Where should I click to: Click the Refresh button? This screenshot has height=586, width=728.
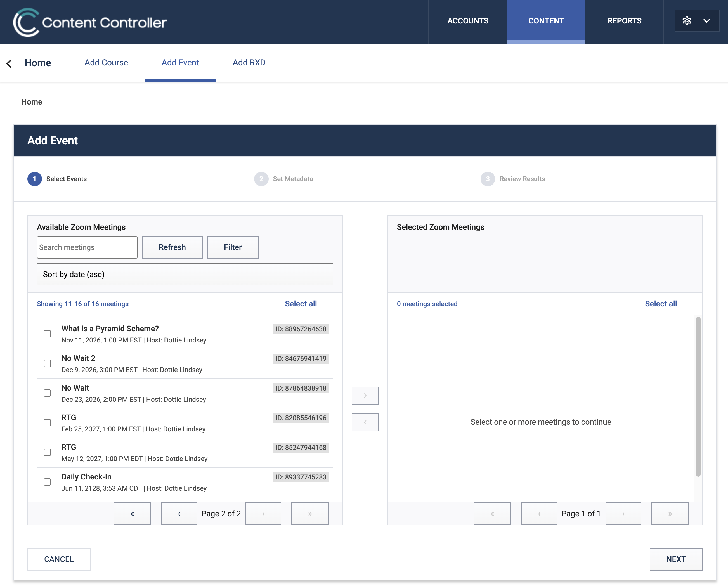pos(172,247)
